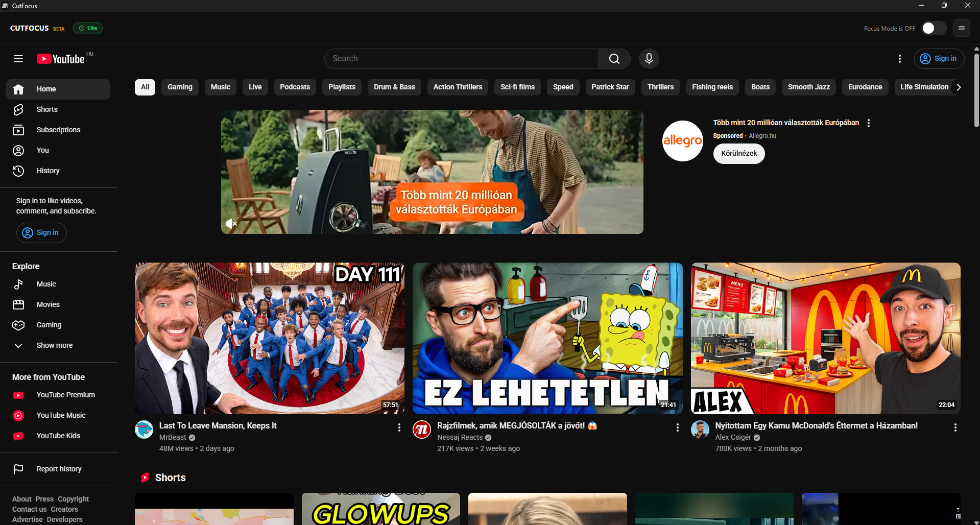Open the Allegro ad options menu

(x=869, y=123)
